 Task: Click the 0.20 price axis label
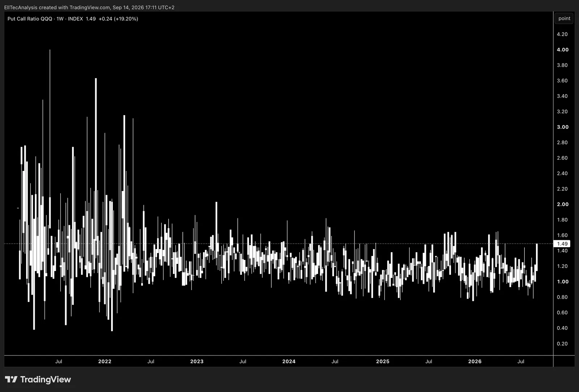[562, 343]
